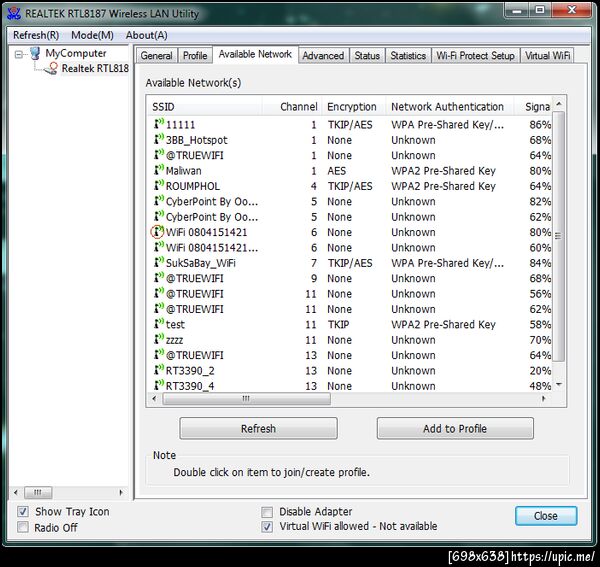Sort networks by Encryption column header
The width and height of the screenshot is (600, 567).
pos(354,107)
